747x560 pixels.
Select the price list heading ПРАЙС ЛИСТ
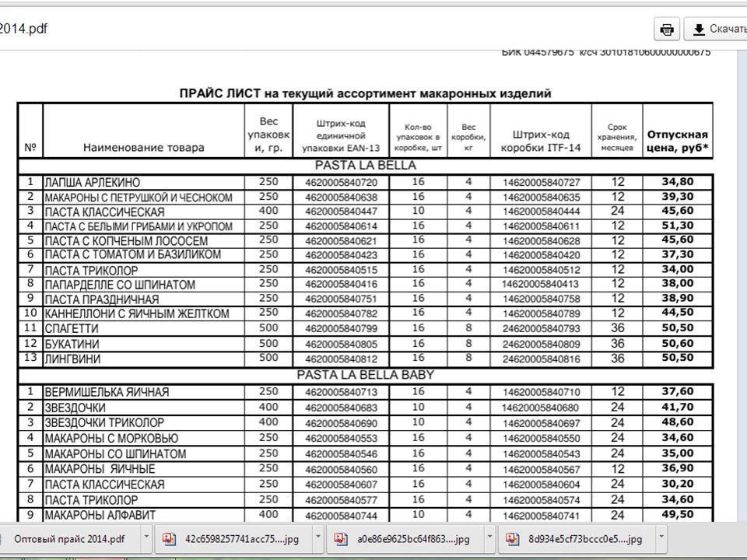[365, 93]
